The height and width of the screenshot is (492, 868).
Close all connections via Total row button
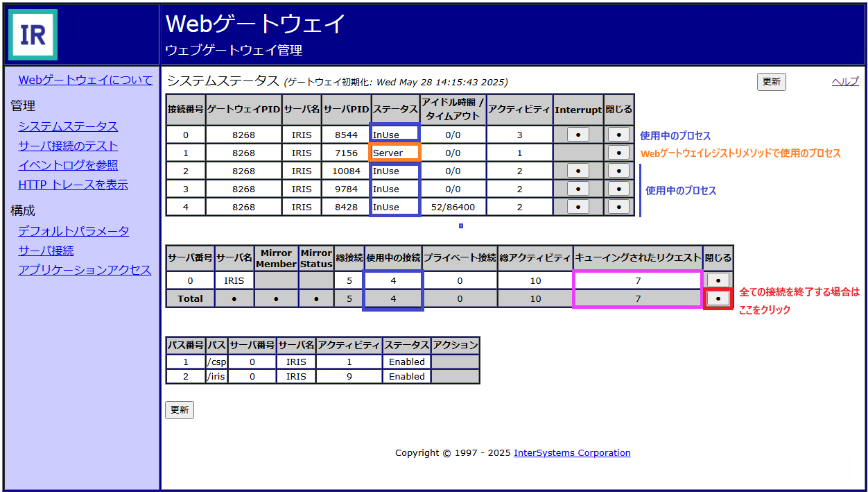718,298
